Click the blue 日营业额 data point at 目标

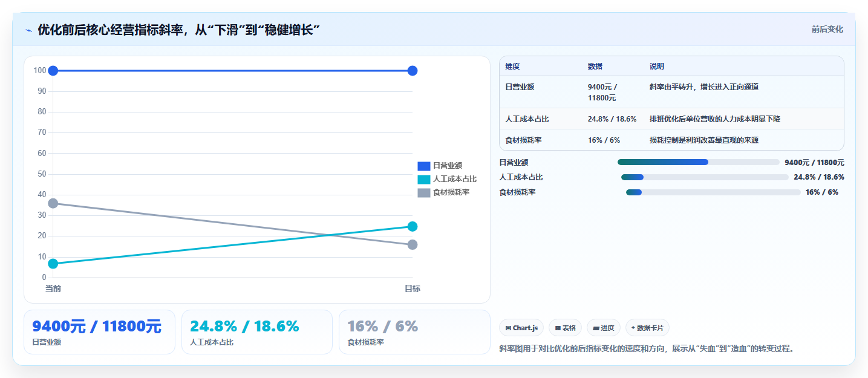413,71
